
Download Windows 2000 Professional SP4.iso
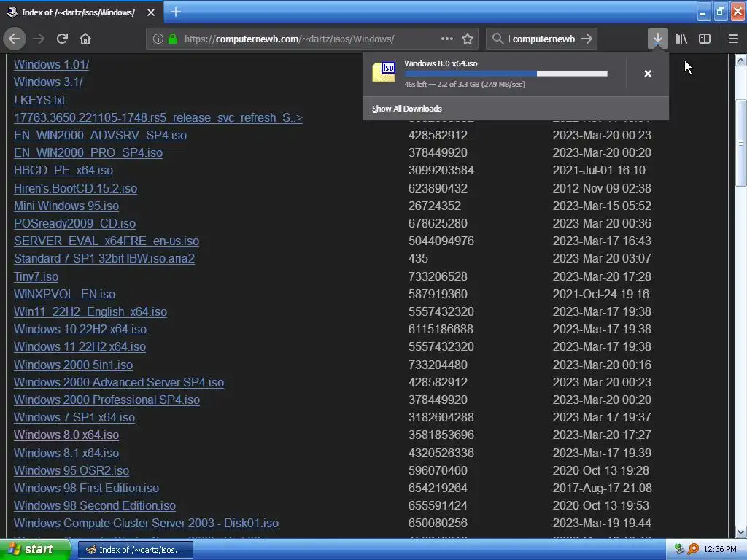[107, 400]
